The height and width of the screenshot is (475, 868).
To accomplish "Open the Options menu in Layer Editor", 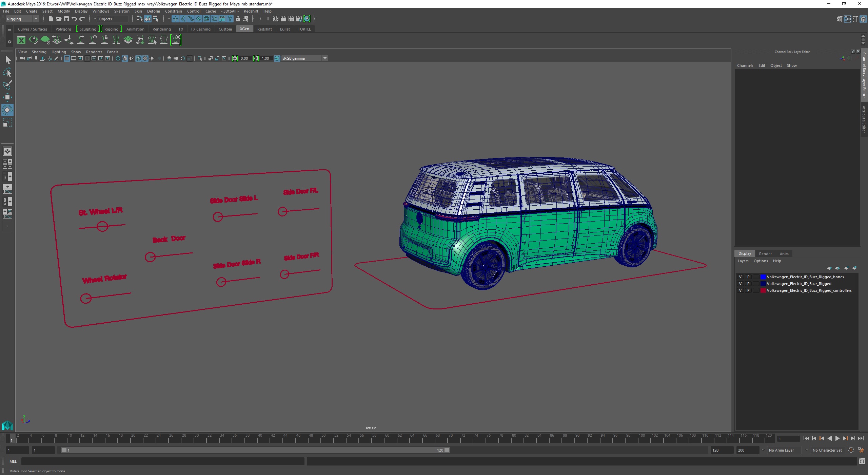I will 761,261.
